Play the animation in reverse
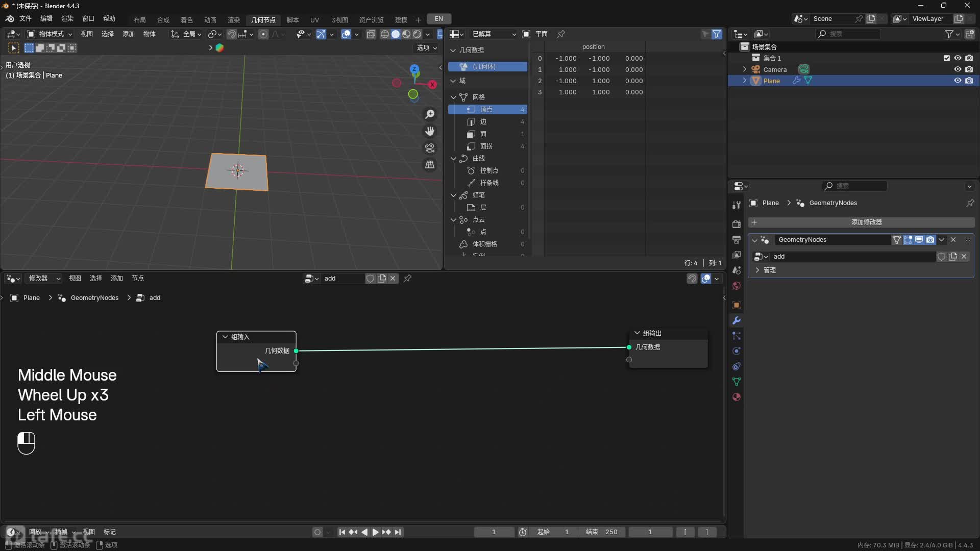This screenshot has height=551, width=980. 364,532
